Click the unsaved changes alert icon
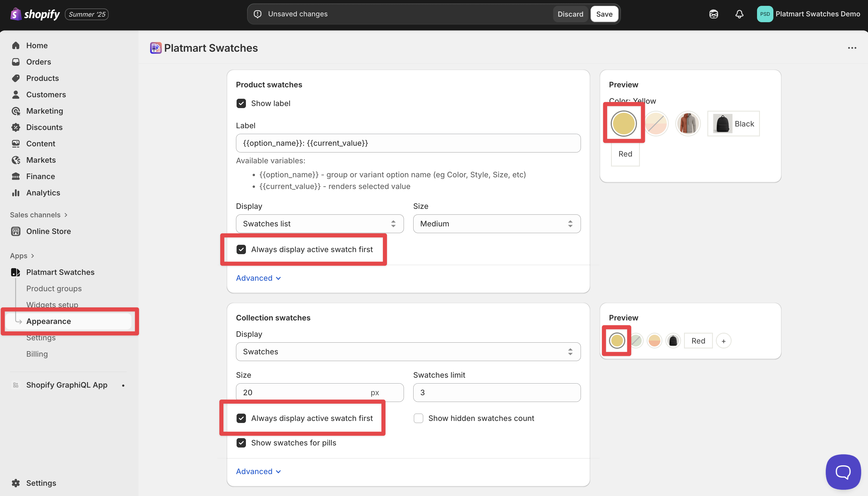This screenshot has width=868, height=496. (x=258, y=14)
